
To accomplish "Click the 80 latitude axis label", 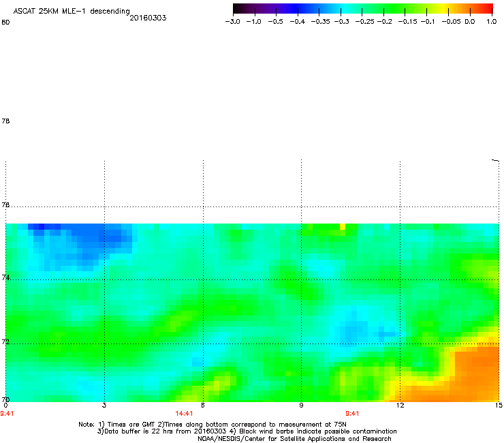I will (5, 22).
